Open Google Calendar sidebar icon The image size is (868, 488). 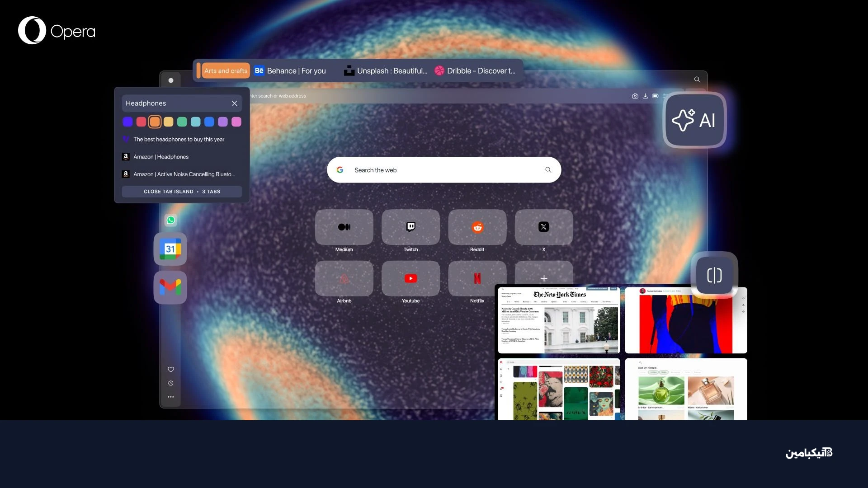pyautogui.click(x=170, y=249)
